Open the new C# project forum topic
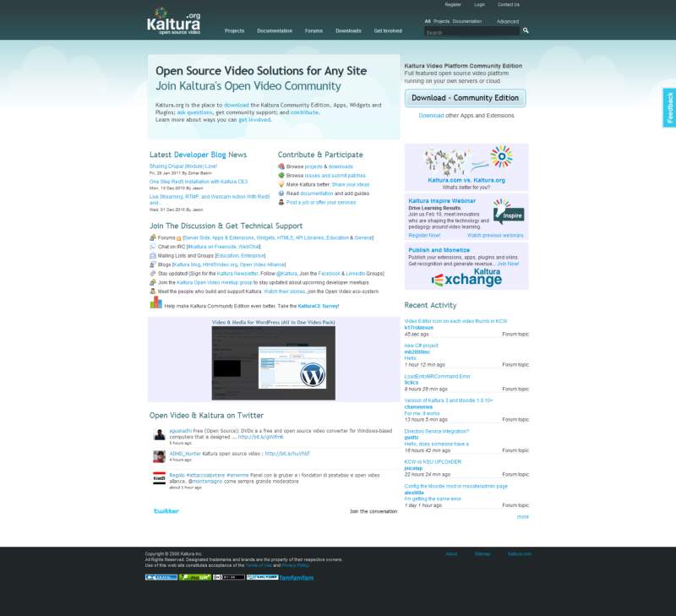 coord(421,346)
